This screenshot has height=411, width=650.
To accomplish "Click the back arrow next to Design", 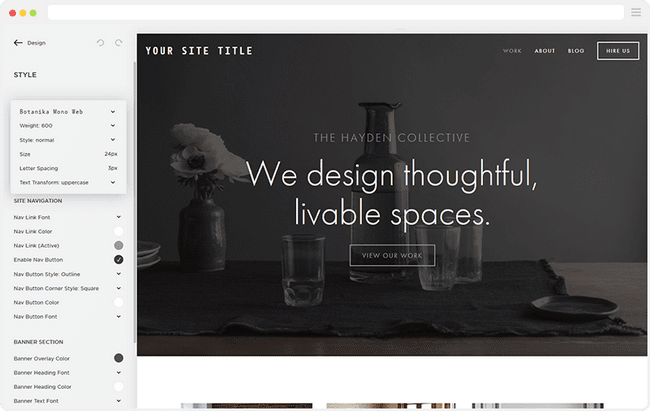I will pos(18,43).
